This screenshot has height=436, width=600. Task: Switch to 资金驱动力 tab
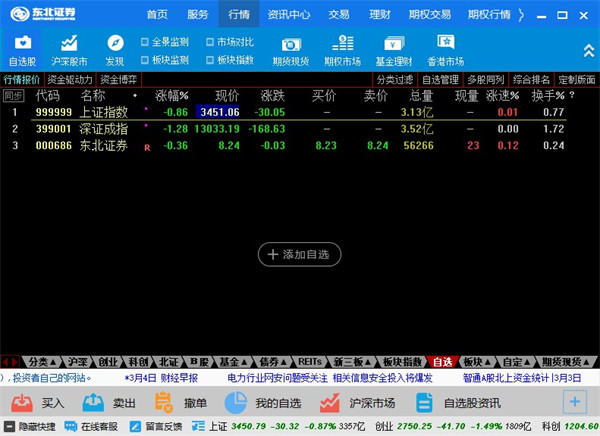click(x=70, y=79)
